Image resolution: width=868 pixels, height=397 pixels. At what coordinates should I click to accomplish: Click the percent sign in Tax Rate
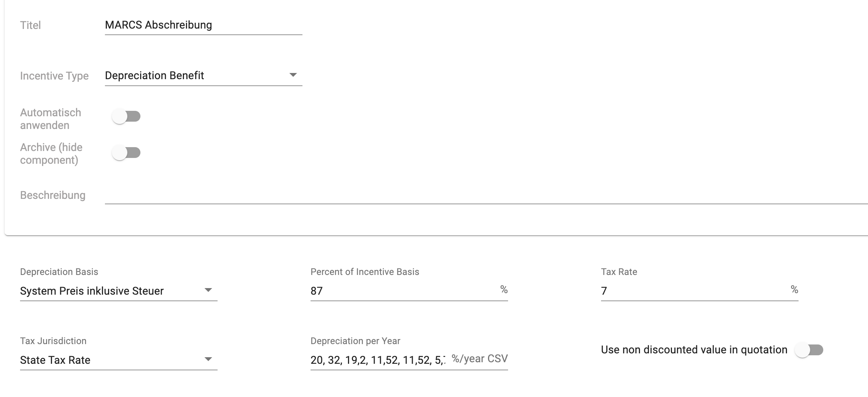tap(794, 289)
